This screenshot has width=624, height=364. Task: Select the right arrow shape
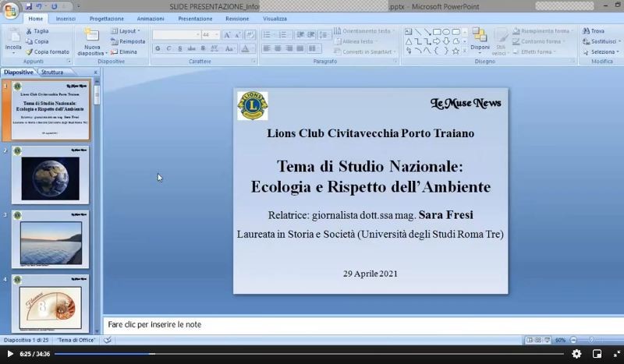(437, 41)
